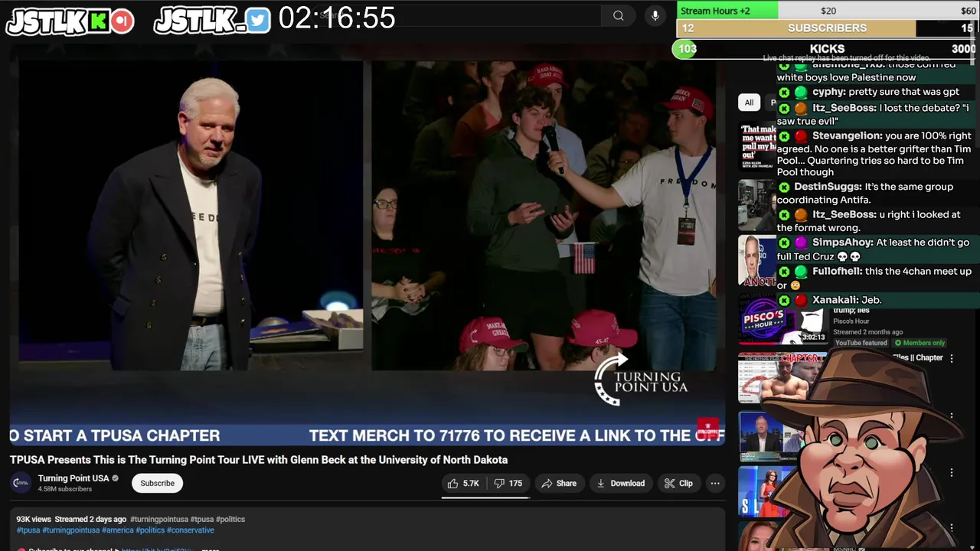Select the 'All' filter chip in the sidebar
Screen dimensions: 980x551
[x=749, y=103]
